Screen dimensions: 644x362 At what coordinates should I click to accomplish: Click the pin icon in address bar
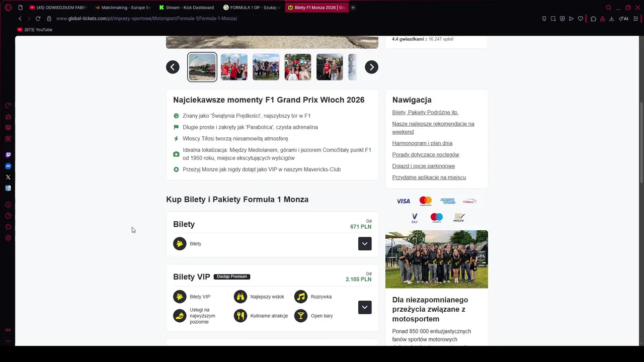[544, 19]
